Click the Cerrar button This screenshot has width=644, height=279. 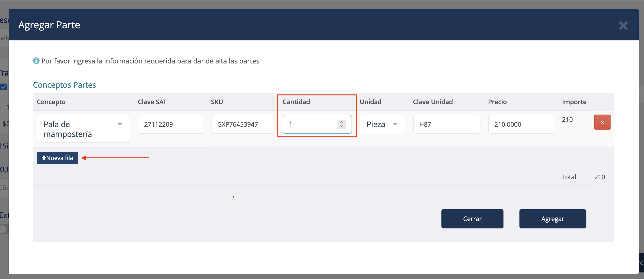[x=472, y=218]
